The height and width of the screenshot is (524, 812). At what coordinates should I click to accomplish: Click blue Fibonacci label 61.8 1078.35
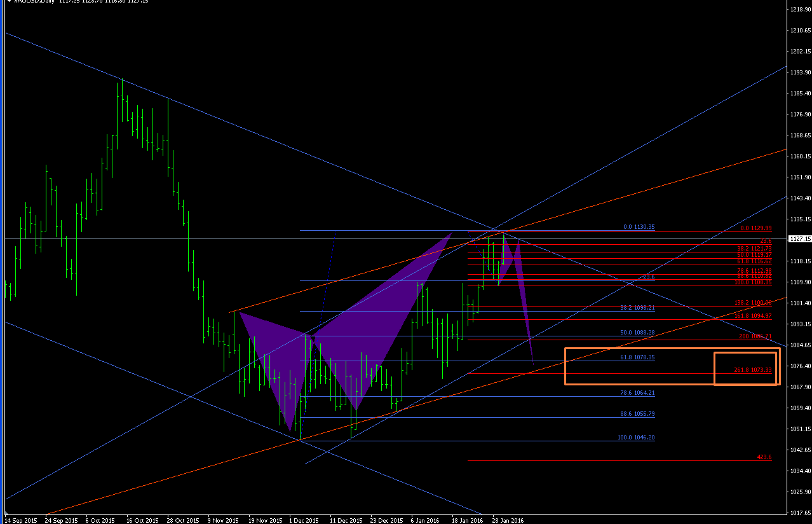[637, 358]
